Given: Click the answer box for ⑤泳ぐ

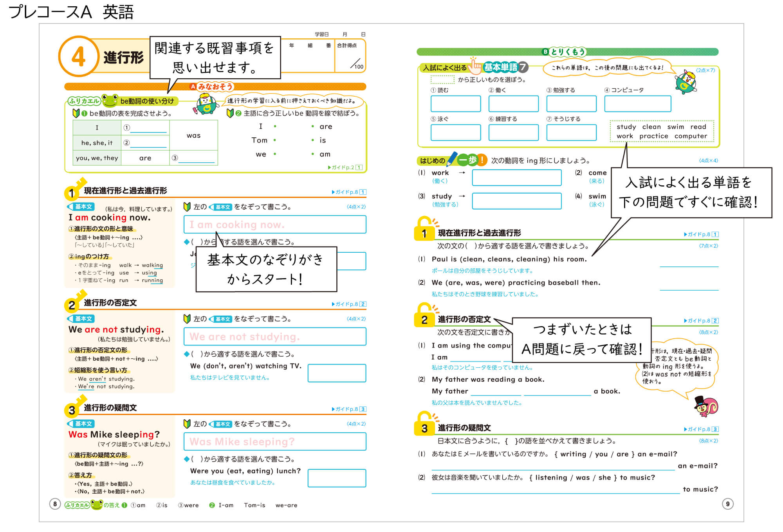Looking at the screenshot, I should (456, 132).
